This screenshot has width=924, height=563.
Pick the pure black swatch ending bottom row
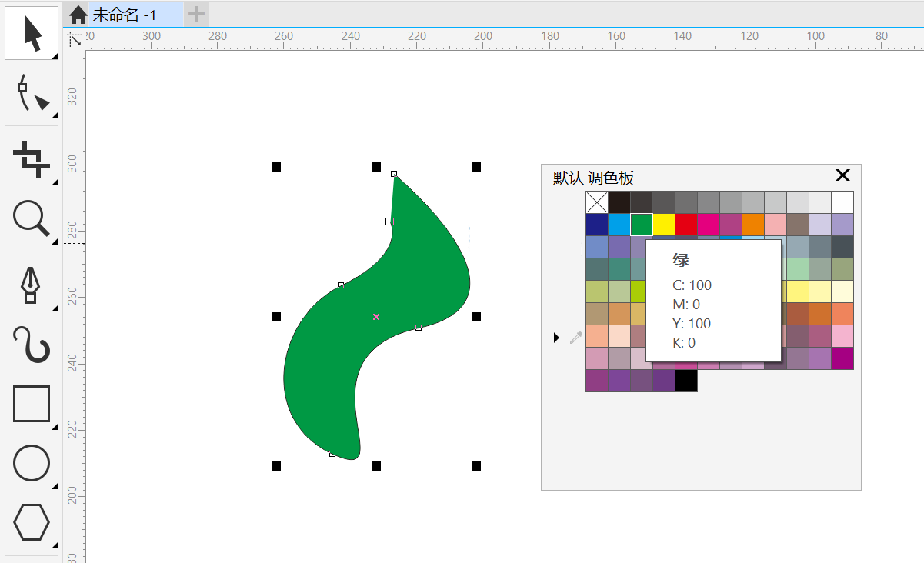pos(686,381)
